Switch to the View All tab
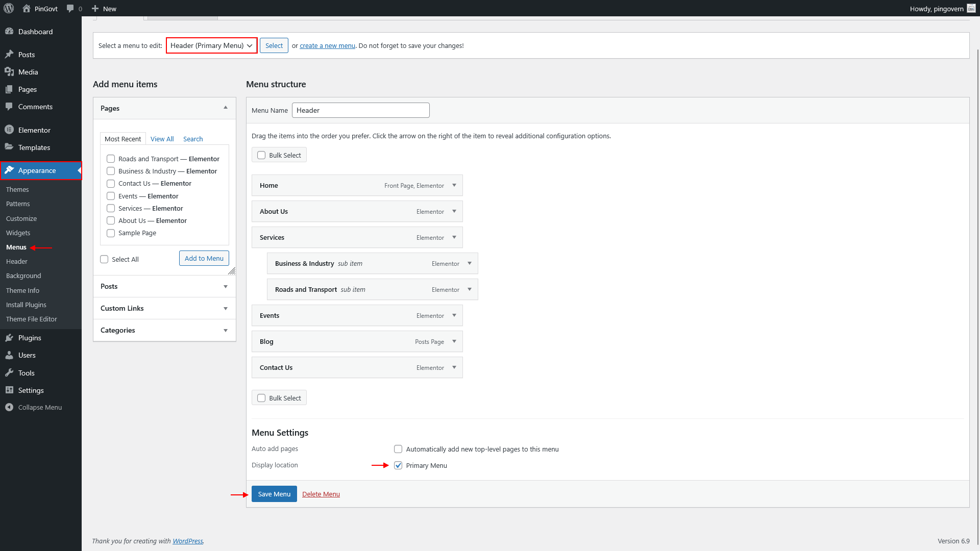The height and width of the screenshot is (551, 980). [162, 139]
